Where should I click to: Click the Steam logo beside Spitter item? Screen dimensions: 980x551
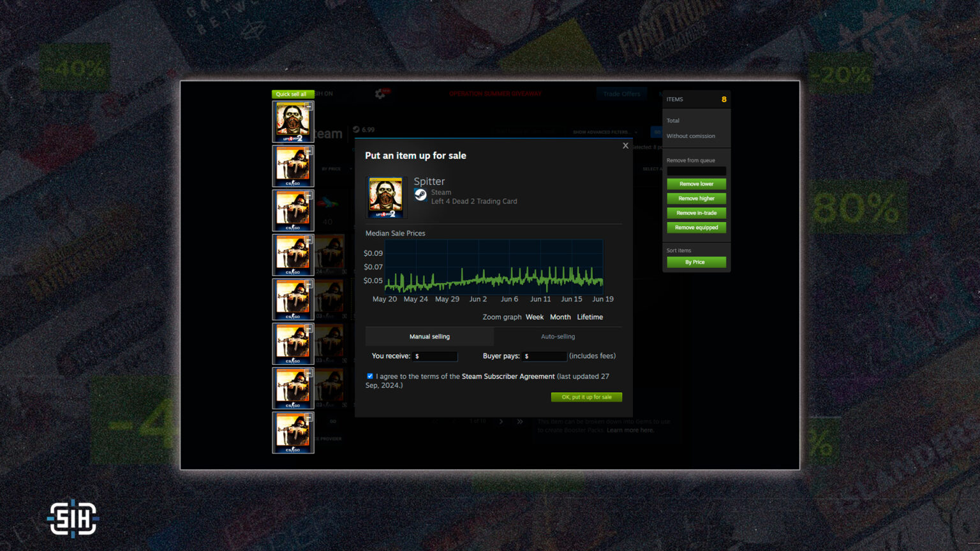[420, 195]
